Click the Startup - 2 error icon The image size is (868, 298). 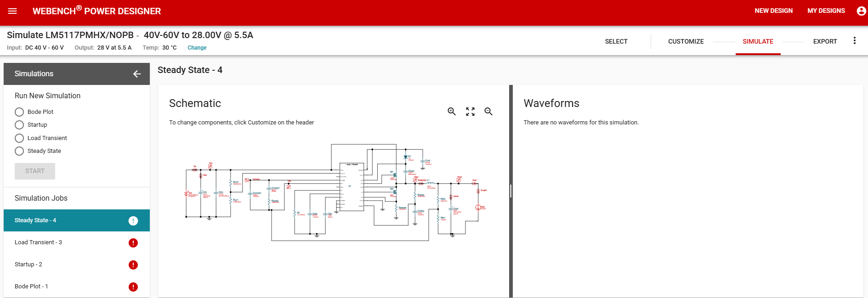133,265
